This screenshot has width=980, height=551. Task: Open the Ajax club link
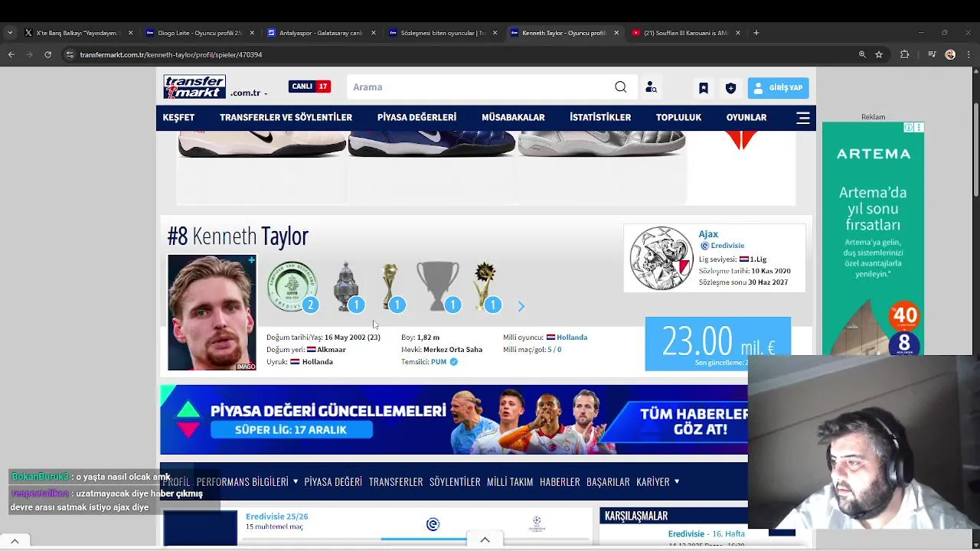[708, 234]
